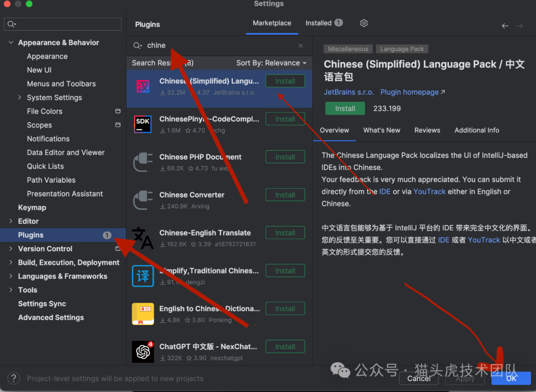Select Keymap in the settings tree
Image resolution: width=536 pixels, height=392 pixels.
[x=32, y=207]
